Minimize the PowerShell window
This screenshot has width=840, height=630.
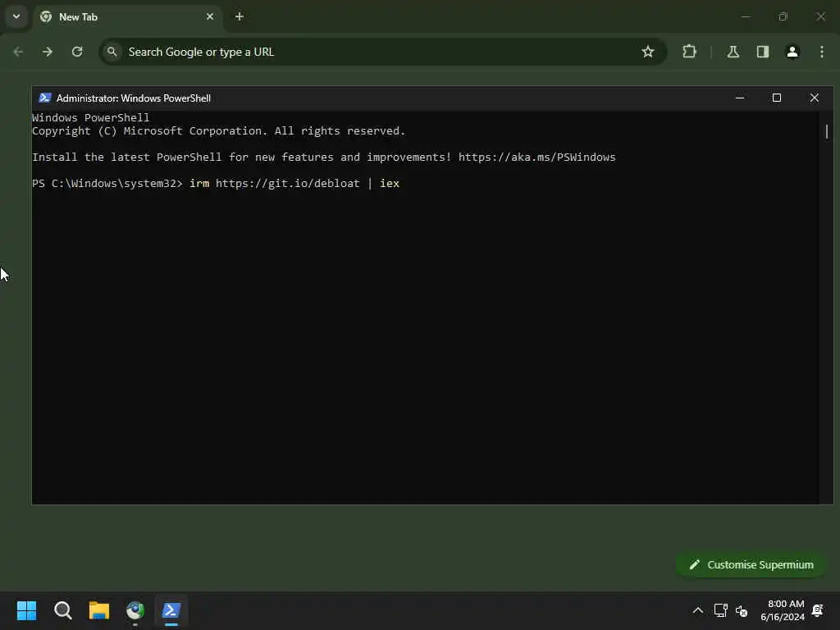click(x=740, y=98)
